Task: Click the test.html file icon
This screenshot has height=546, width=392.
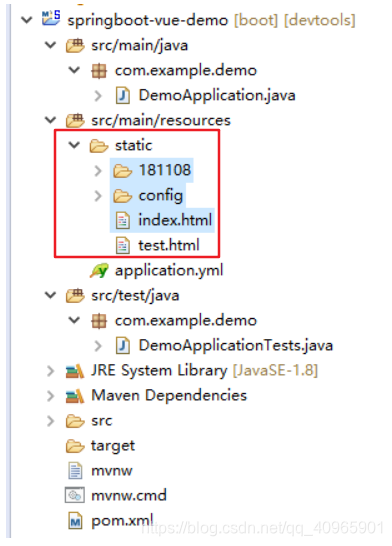Action: point(123,246)
